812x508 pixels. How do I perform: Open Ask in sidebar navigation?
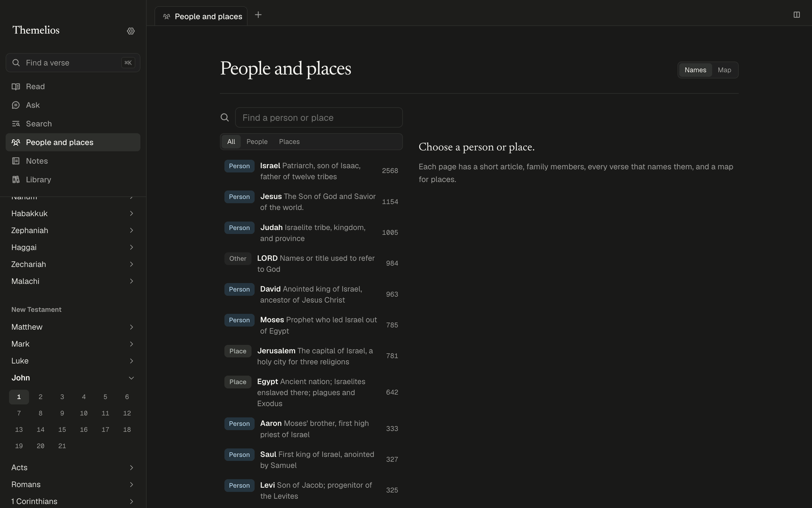coord(73,105)
